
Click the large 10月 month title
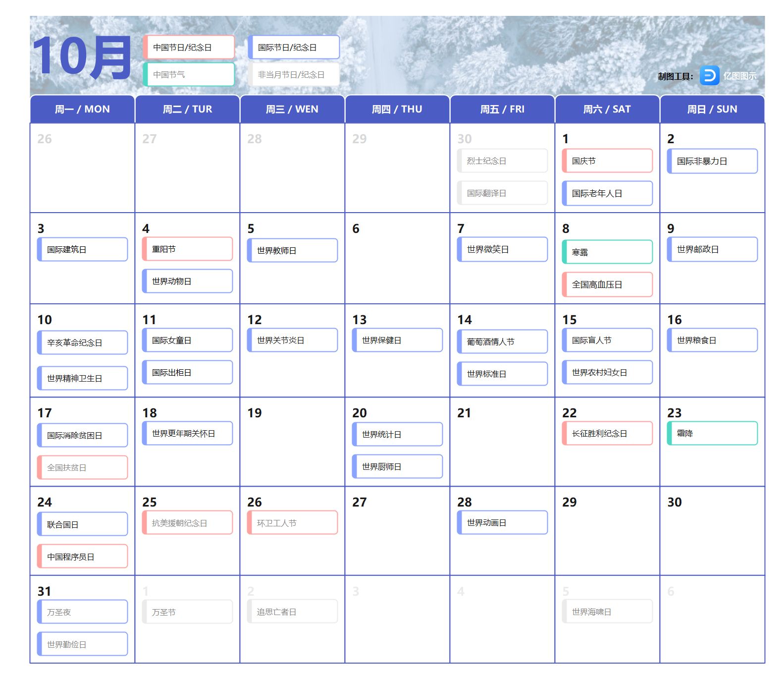pos(82,57)
